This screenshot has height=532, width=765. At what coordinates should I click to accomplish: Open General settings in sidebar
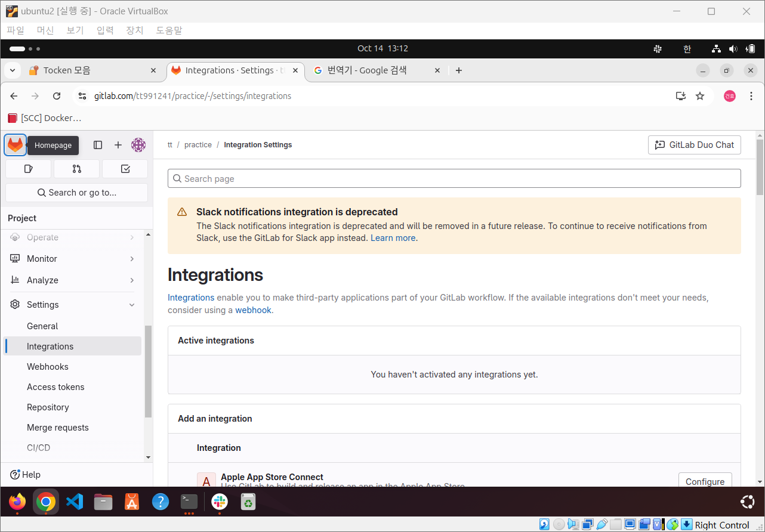pos(73,326)
